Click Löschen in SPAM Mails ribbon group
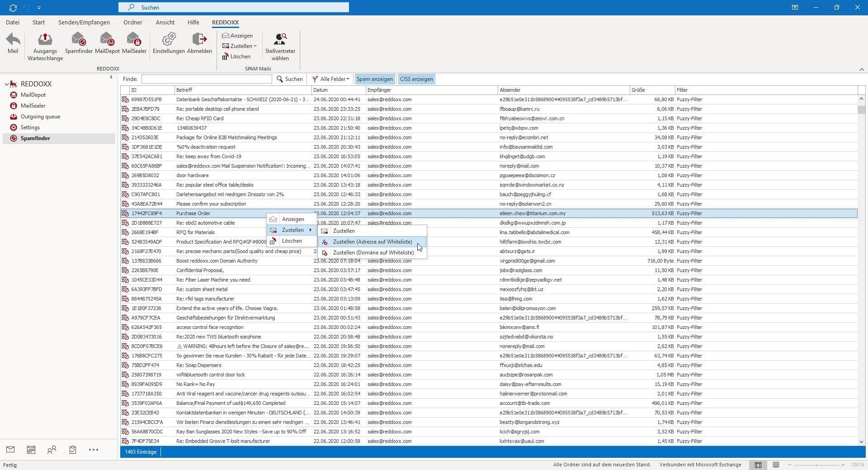The width and height of the screenshot is (868, 470). pos(236,56)
